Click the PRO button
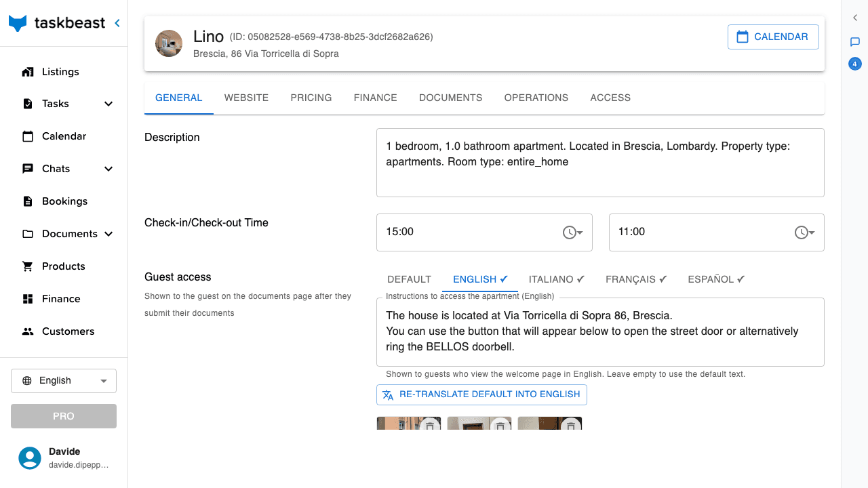 [64, 416]
